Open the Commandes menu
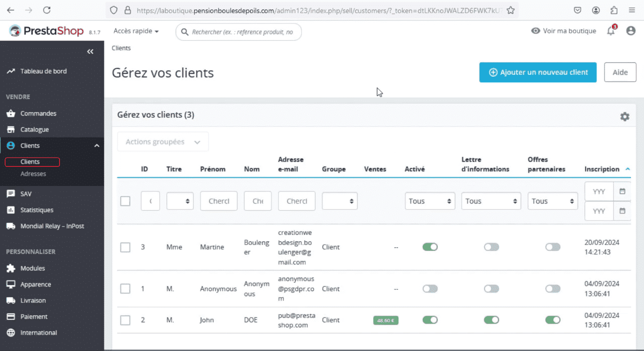Viewport: 644px width, 351px height. [x=38, y=113]
